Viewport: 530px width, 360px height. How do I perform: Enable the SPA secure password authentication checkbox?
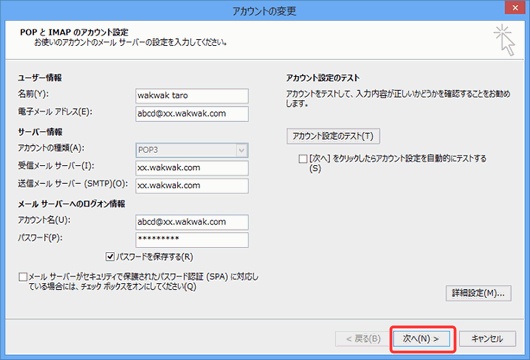23,277
